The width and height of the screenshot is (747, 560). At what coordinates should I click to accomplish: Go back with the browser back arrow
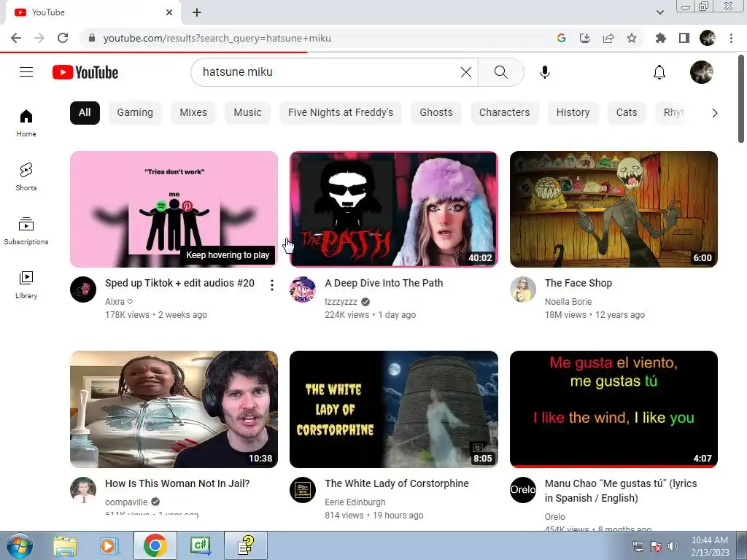click(16, 38)
